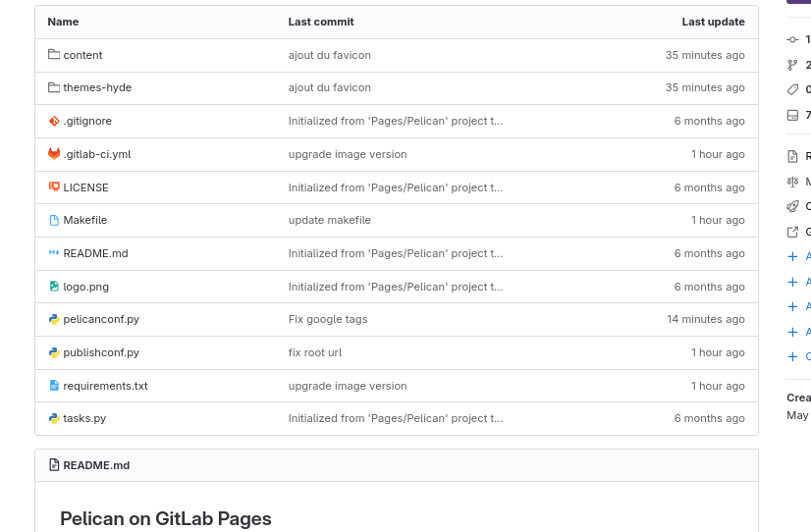Click '6 months ago' in the logo.png row

(x=710, y=287)
